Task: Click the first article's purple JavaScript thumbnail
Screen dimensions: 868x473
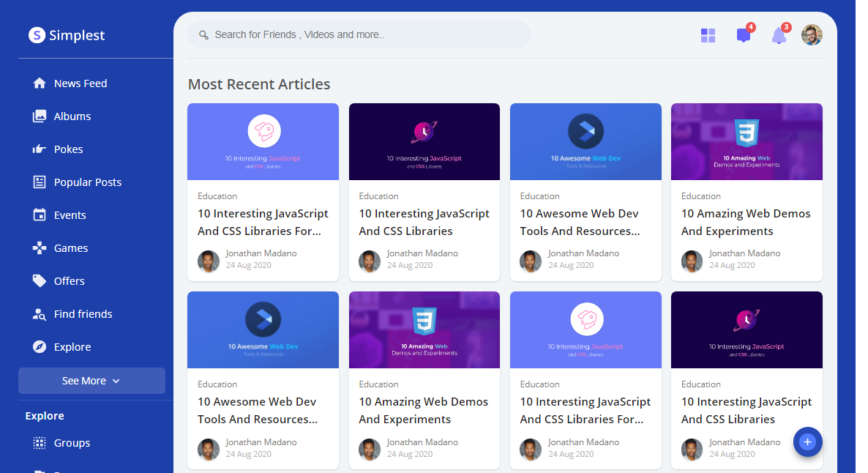Action: coord(263,141)
